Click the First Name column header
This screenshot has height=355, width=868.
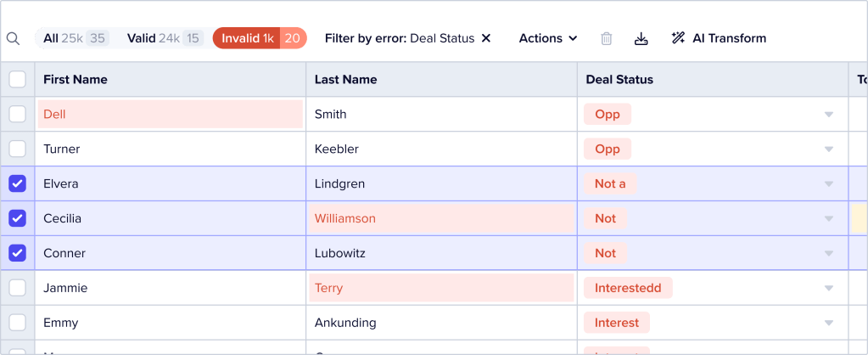[76, 80]
